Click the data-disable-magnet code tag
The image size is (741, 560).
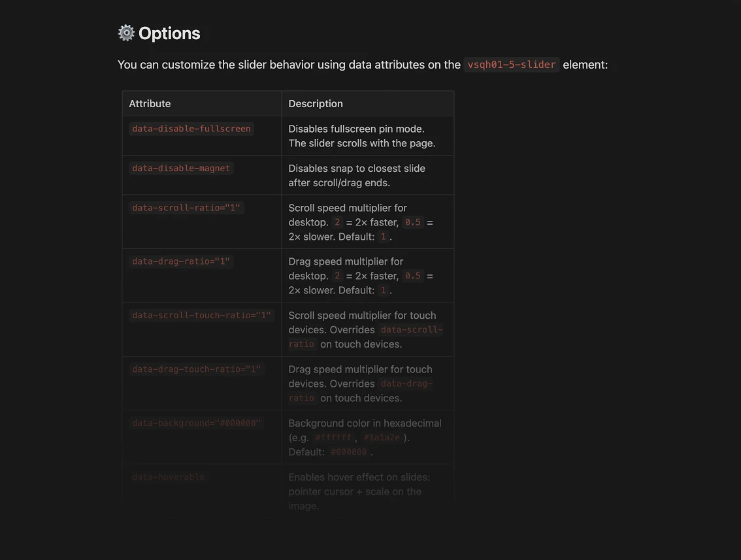point(181,168)
